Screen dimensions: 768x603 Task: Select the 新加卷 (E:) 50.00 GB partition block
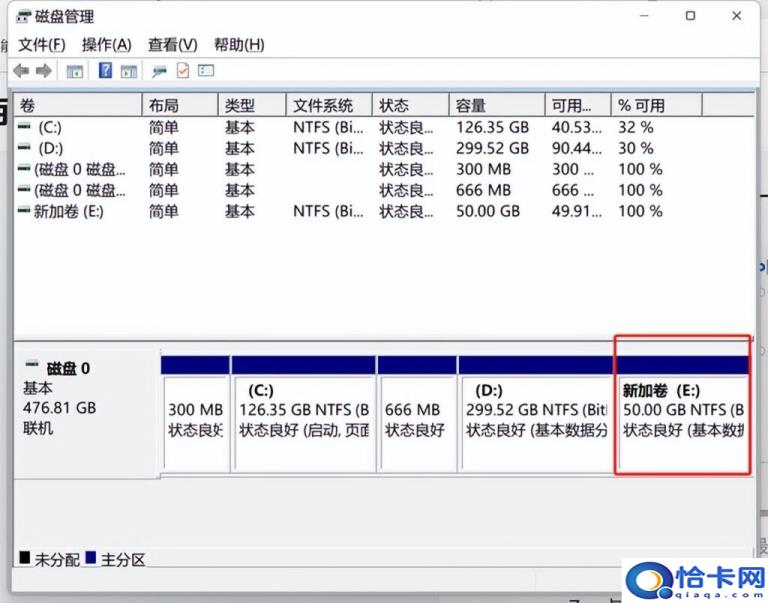point(682,414)
